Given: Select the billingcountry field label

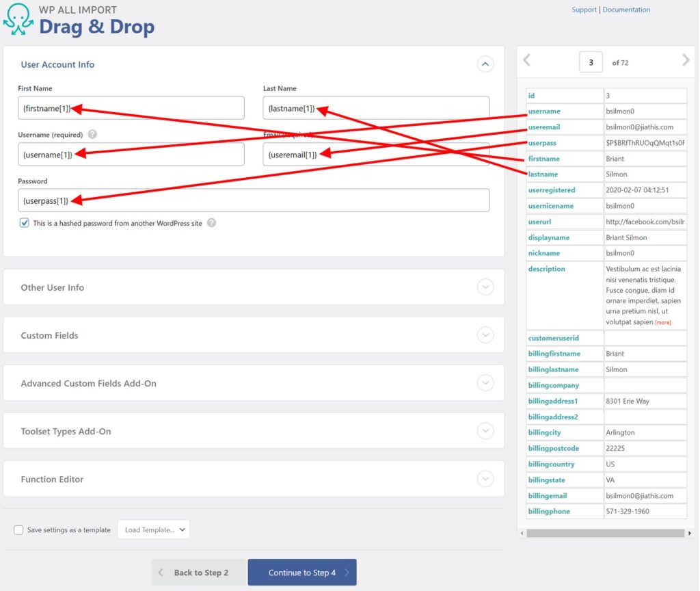Looking at the screenshot, I should click(x=552, y=464).
